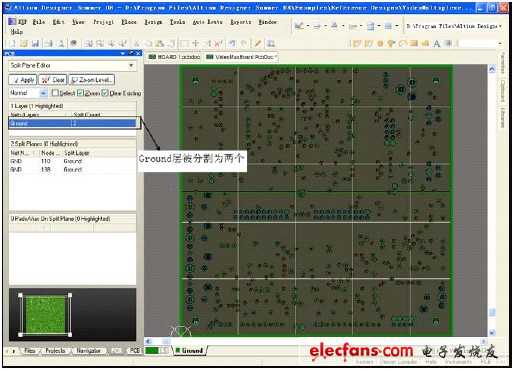The width and height of the screenshot is (513, 371).
Task: Click the Select inside area toolbar icon
Action: click(x=184, y=44)
